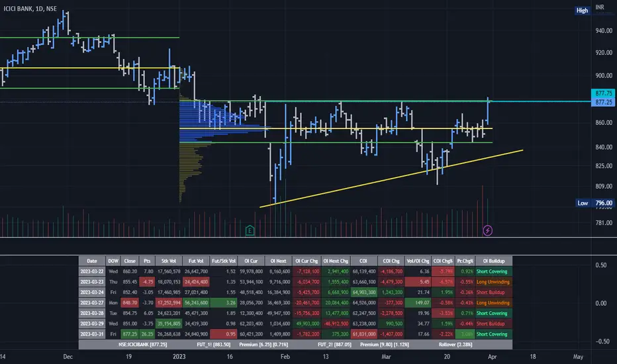This screenshot has height=364, width=617.
Task: Click the Feb label on time axis
Action: pos(285,357)
